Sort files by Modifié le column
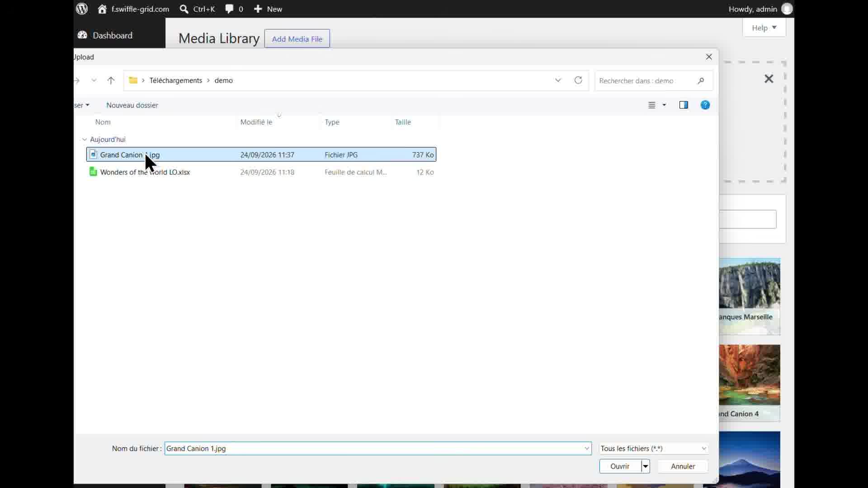 (256, 122)
